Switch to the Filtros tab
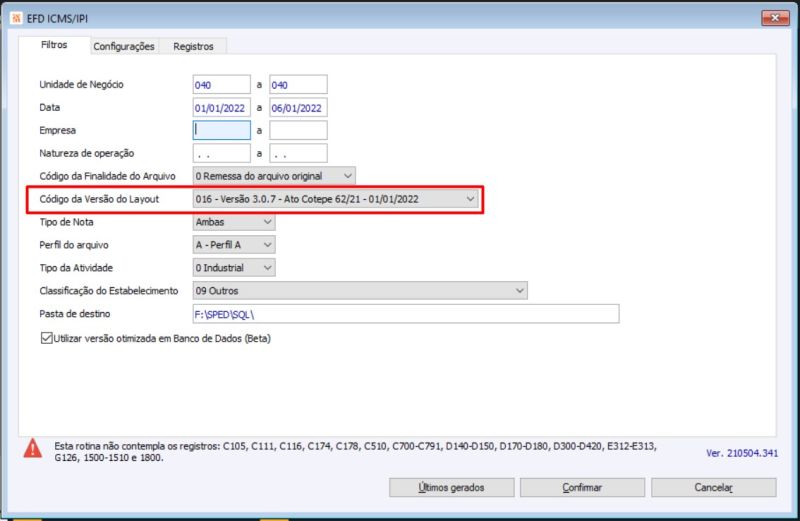 click(54, 45)
